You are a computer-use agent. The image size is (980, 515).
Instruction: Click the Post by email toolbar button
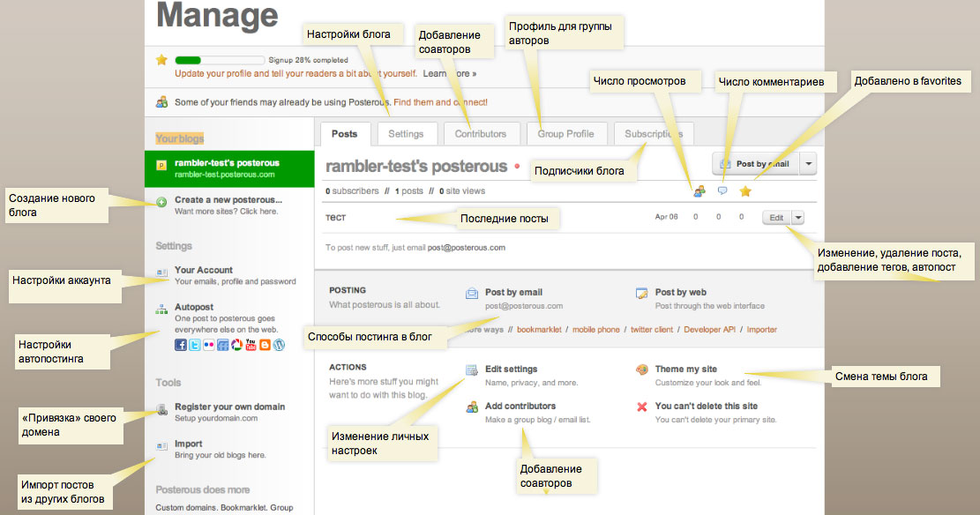click(x=756, y=164)
